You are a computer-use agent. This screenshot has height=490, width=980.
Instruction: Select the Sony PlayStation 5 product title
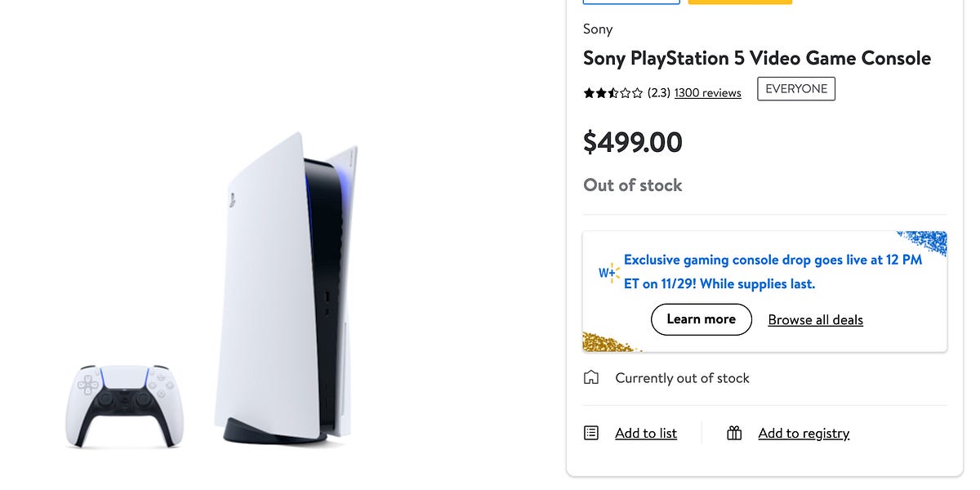coord(756,58)
